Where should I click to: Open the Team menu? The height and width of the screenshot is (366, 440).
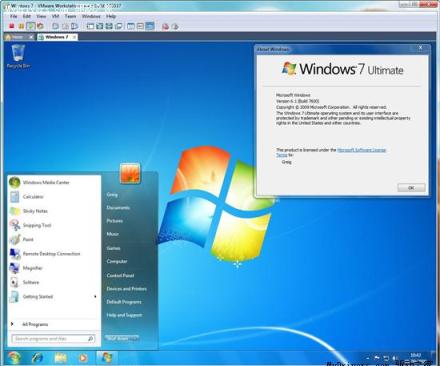(x=70, y=16)
